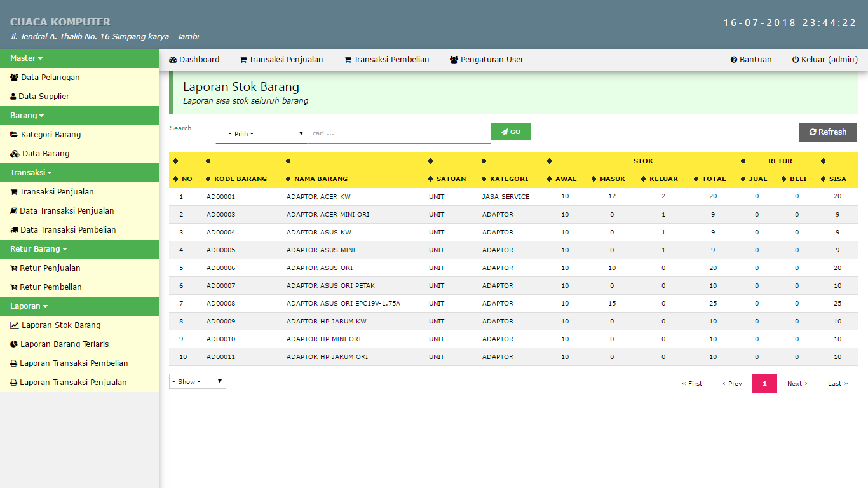Click the cari search text field
This screenshot has height=488, width=868.
(399, 133)
